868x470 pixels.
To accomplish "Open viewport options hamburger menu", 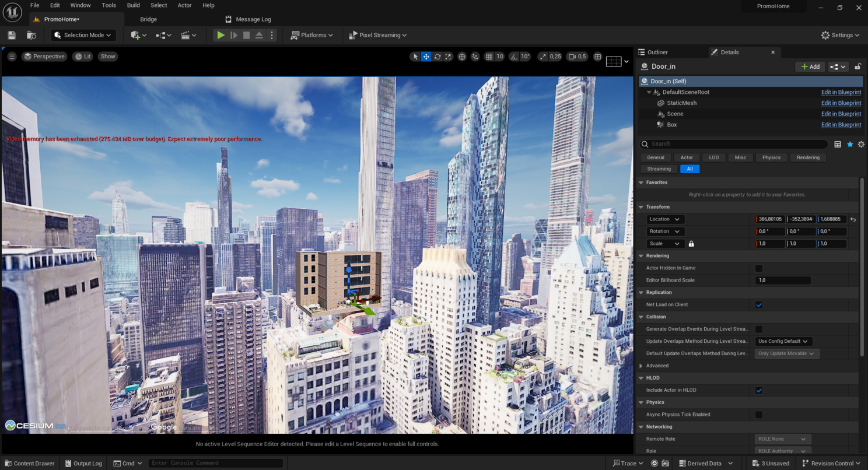I will 12,57.
